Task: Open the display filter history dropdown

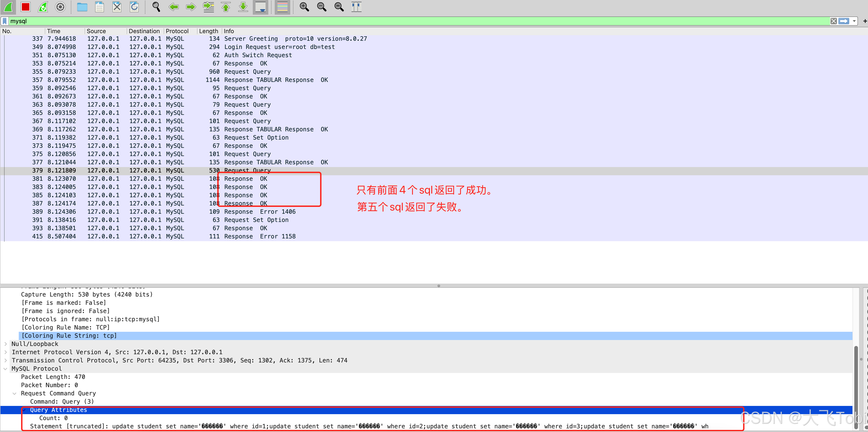Action: (x=854, y=21)
